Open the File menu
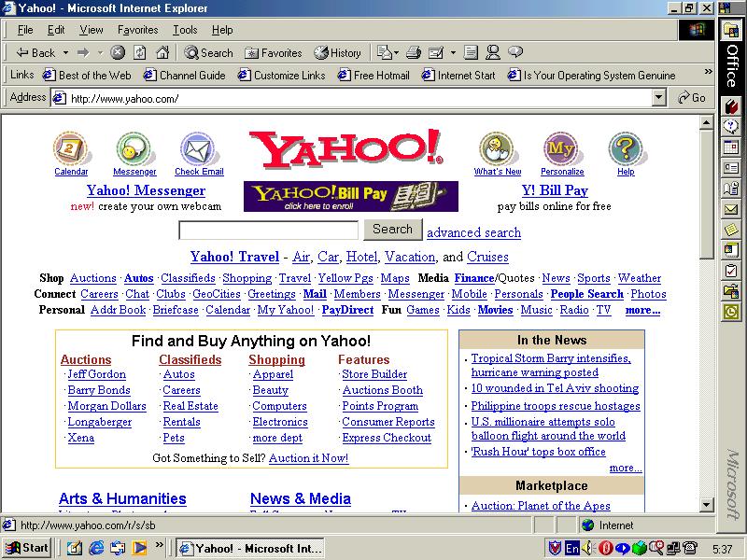The image size is (747, 560). 25,30
